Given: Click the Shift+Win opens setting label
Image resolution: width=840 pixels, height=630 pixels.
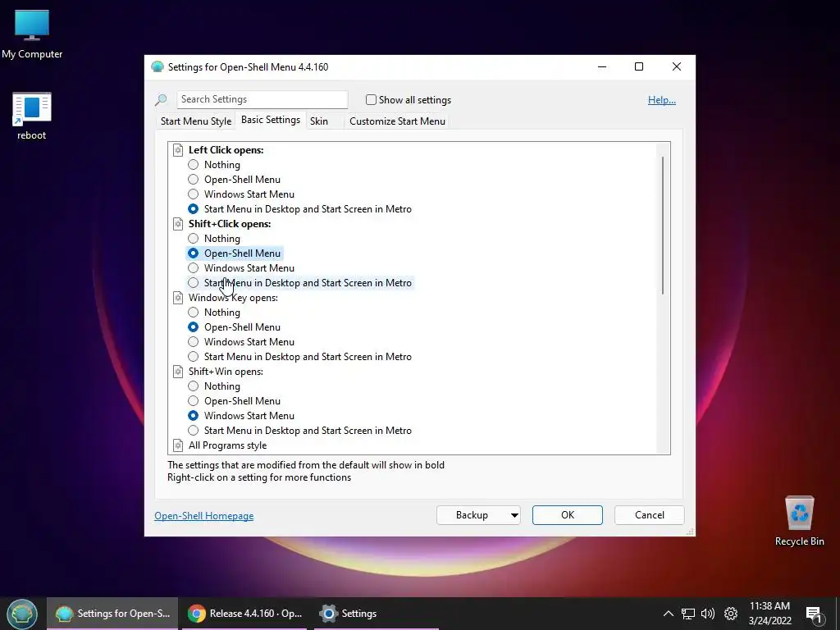Looking at the screenshot, I should coord(226,372).
